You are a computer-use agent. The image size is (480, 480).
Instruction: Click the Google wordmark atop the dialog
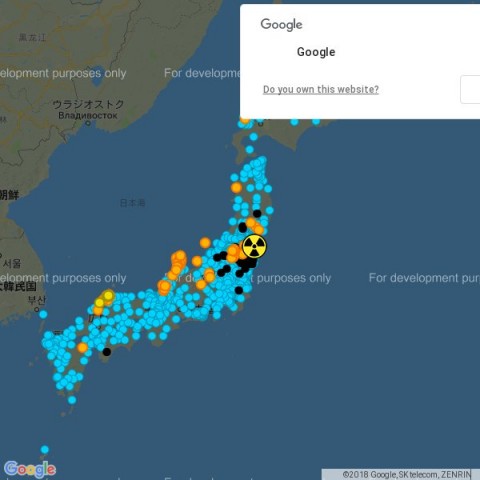282,25
